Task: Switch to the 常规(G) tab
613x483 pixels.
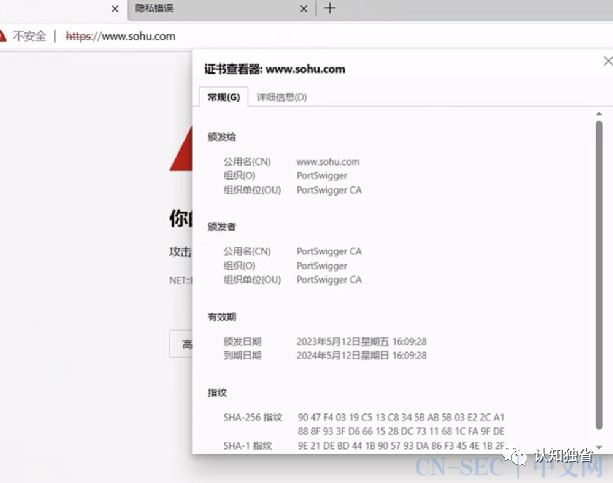Action: click(x=224, y=97)
